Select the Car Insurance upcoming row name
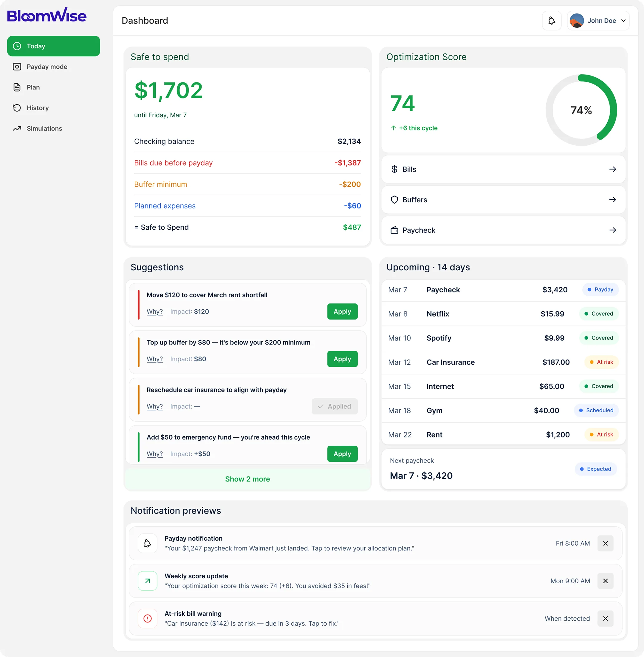This screenshot has height=657, width=644. (x=451, y=362)
